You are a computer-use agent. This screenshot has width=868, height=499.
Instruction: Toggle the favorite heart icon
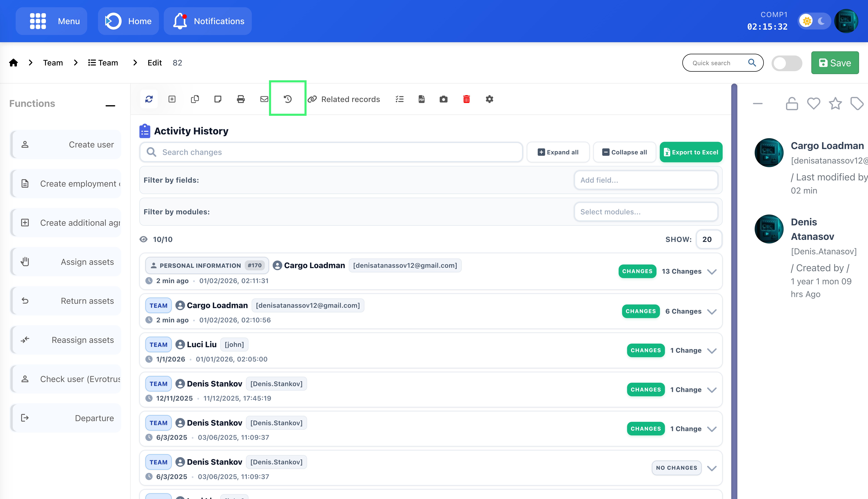(813, 103)
